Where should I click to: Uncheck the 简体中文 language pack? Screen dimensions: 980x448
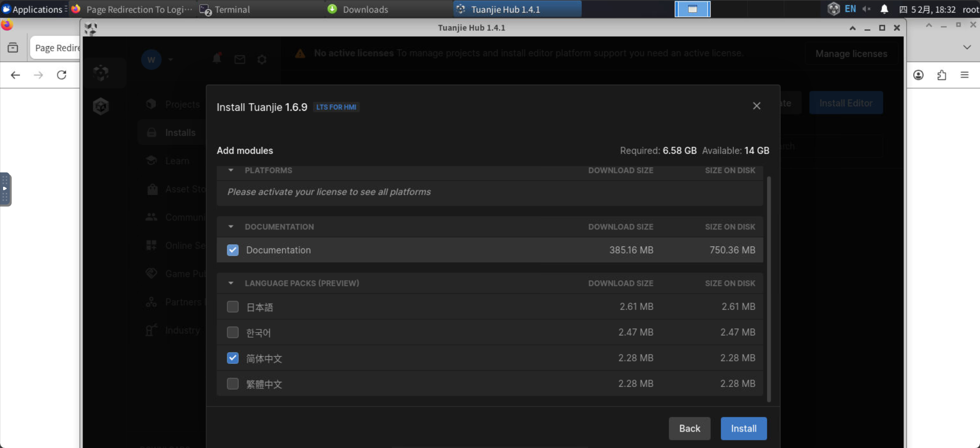click(233, 358)
